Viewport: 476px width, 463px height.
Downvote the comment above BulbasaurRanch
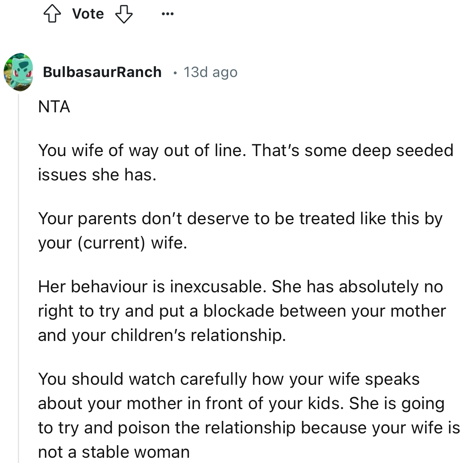click(124, 15)
